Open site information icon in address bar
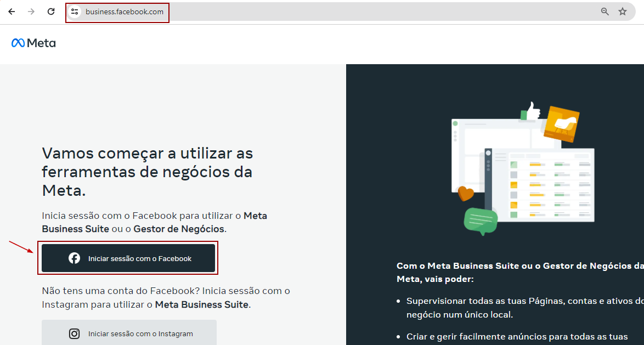Screen dimensions: 644x345 (x=75, y=12)
